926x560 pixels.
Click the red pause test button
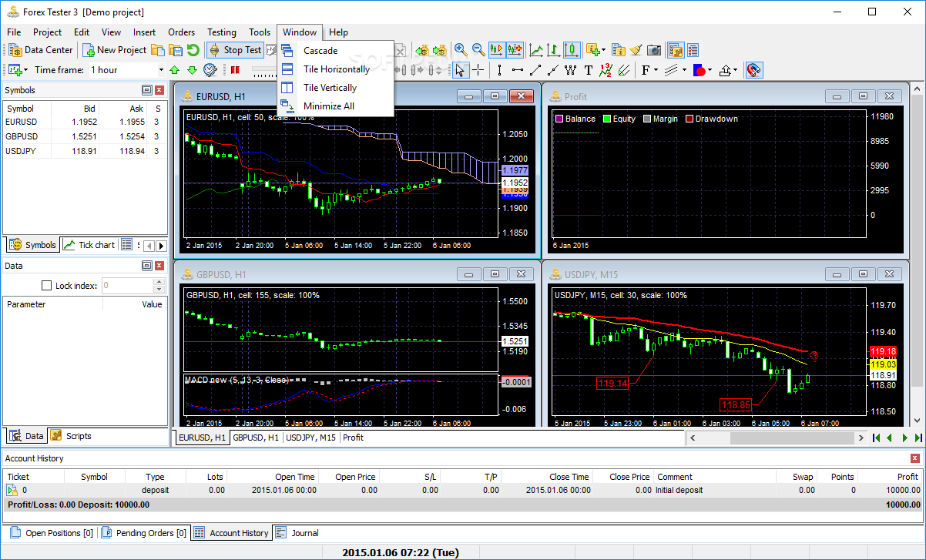pyautogui.click(x=235, y=70)
